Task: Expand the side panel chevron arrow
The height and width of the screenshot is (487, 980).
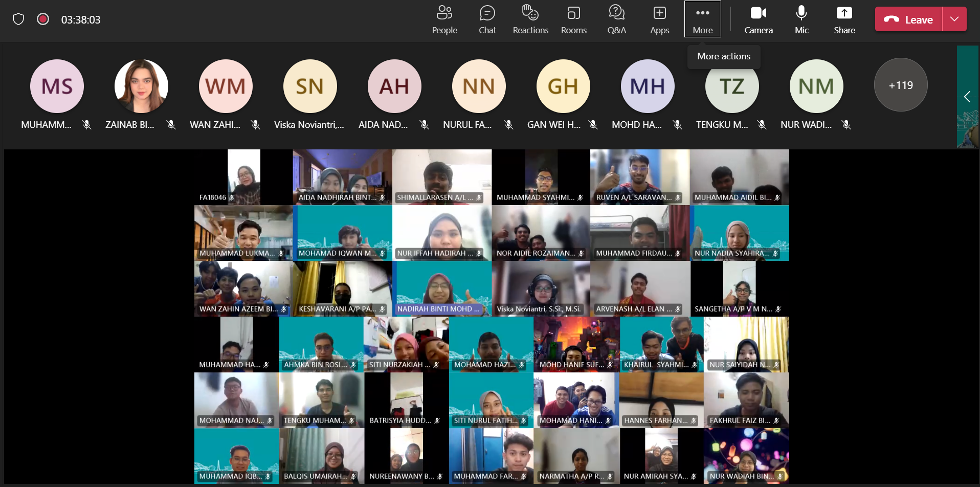Action: 967,97
